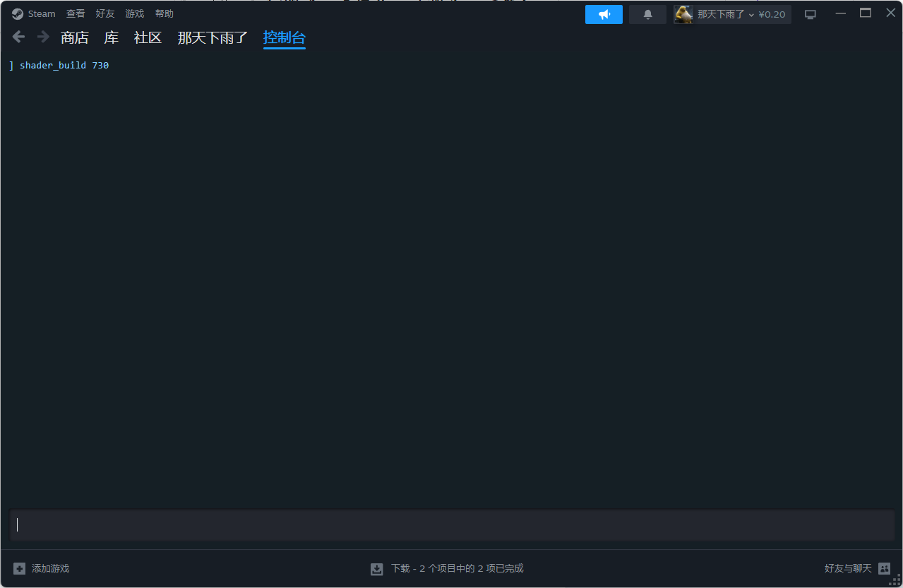This screenshot has width=903, height=588.
Task: Click the blue megaphone announcements button
Action: click(604, 14)
